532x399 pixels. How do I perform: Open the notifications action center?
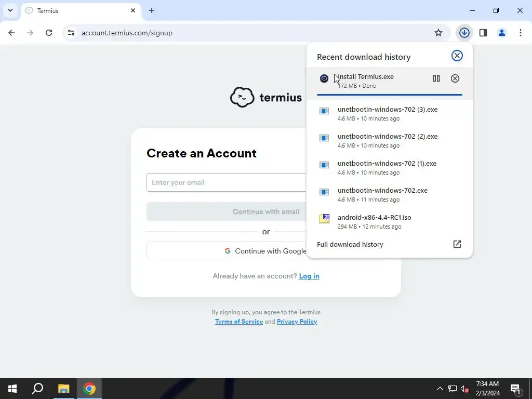click(515, 389)
